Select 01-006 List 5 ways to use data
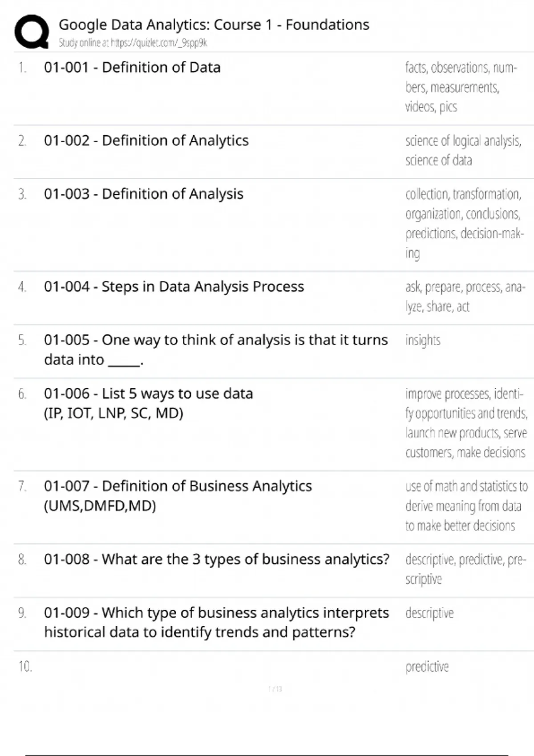534x756 pixels. pos(148,403)
